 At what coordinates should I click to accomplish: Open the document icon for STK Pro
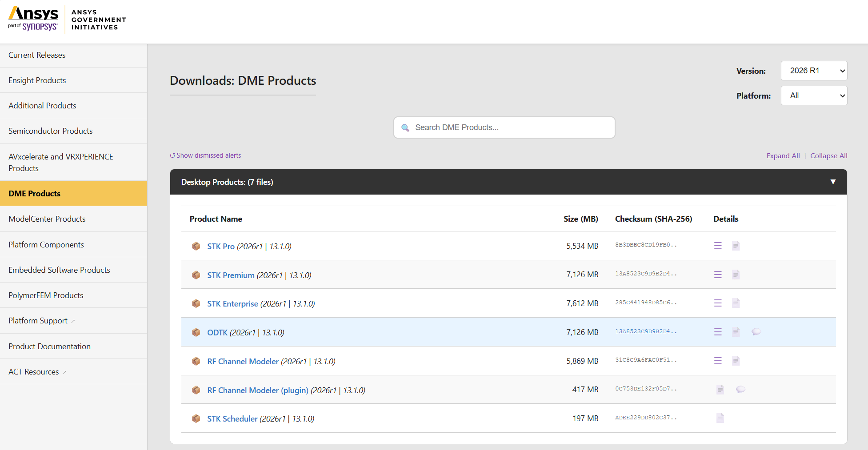pyautogui.click(x=736, y=246)
